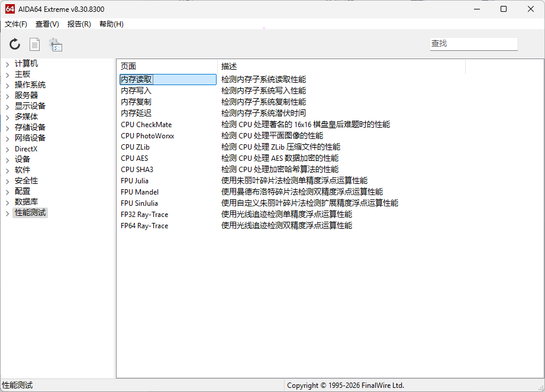Select DirectX in the sidebar tree
The width and height of the screenshot is (545, 392).
tap(25, 148)
